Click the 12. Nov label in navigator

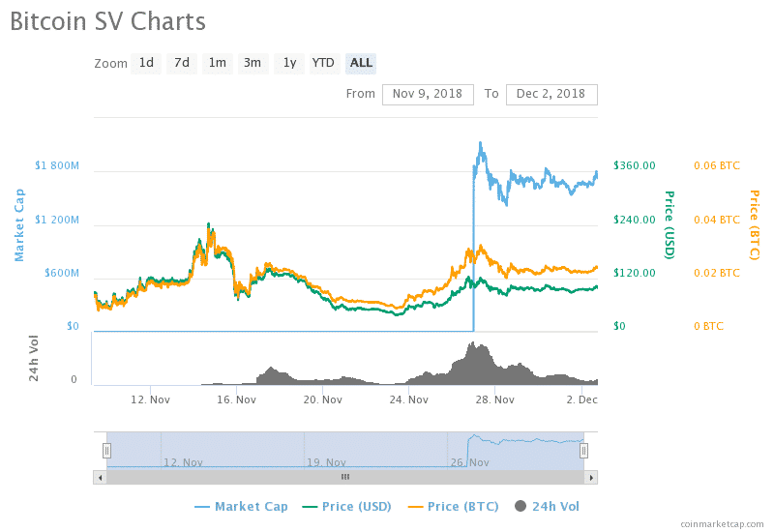pyautogui.click(x=183, y=462)
